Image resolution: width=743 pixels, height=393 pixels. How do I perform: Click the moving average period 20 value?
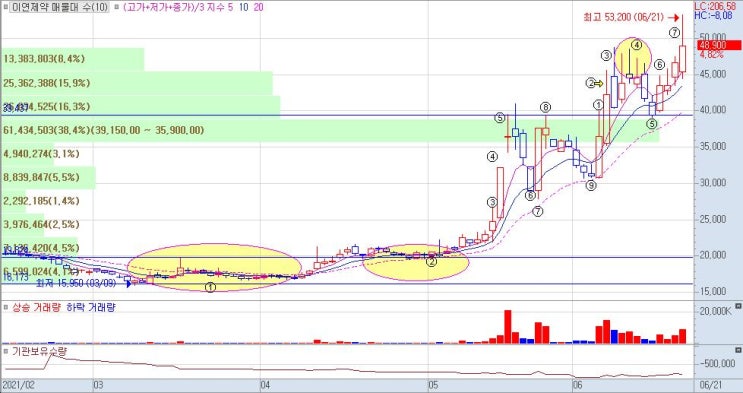[259, 7]
